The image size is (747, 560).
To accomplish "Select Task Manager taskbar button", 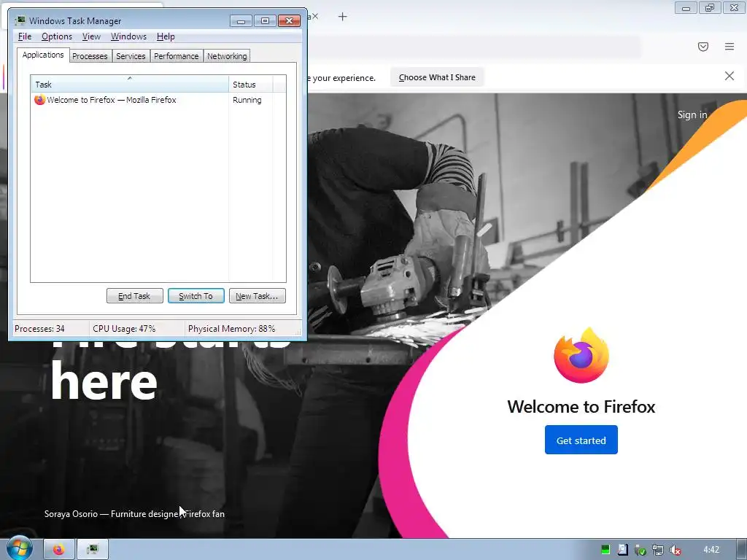I will tap(93, 550).
